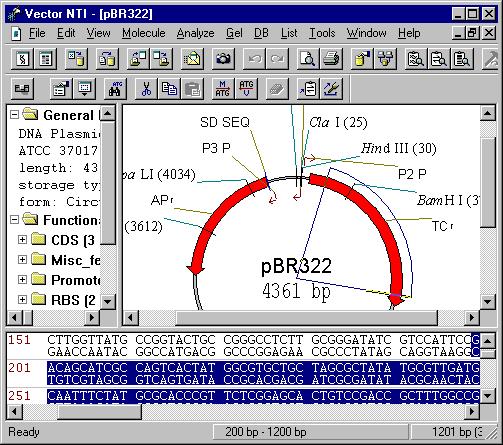The width and height of the screenshot is (503, 445).
Task: Click the two database cylinders swap icon
Action: pyautogui.click(x=107, y=59)
